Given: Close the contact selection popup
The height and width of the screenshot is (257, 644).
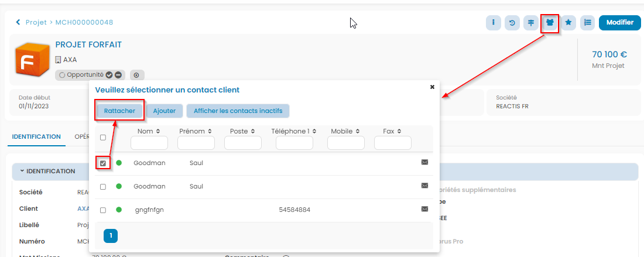Looking at the screenshot, I should [432, 87].
